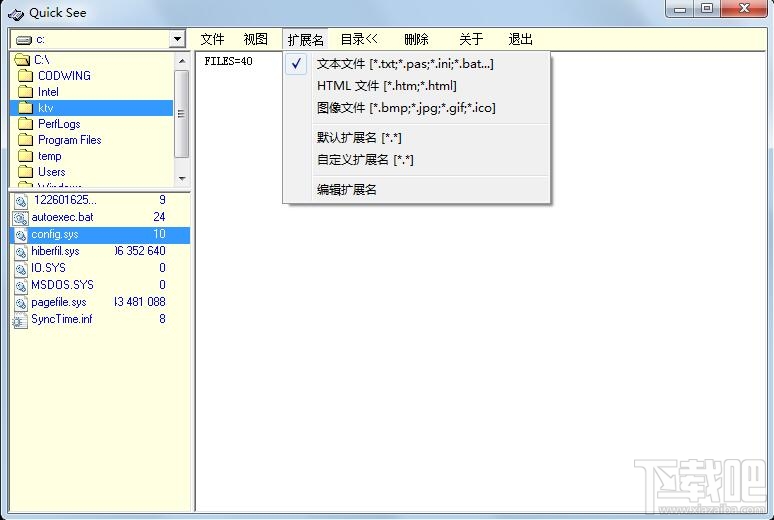Click the Intel folder icon
This screenshot has width=774, height=520.
pos(25,92)
